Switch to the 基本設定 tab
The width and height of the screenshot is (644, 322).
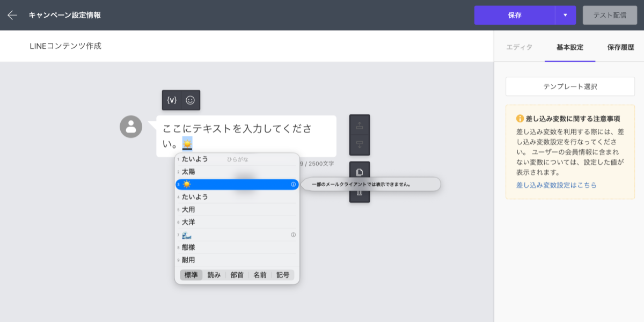click(570, 47)
